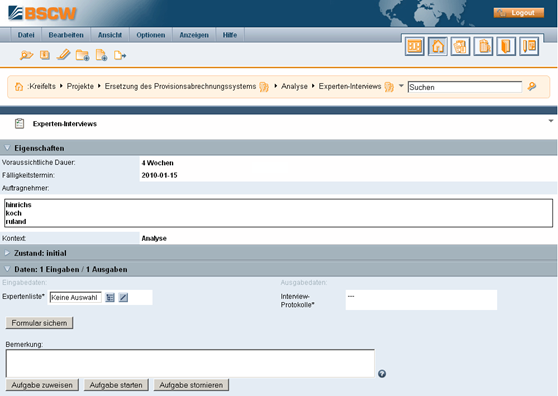
Task: Click the pencil edit icon in toolbar
Action: [x=64, y=55]
